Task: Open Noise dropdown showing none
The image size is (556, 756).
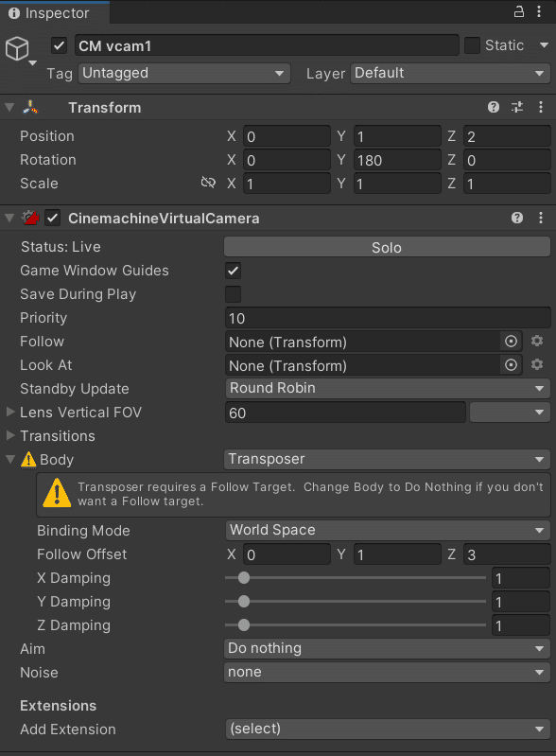Action: coord(388,672)
